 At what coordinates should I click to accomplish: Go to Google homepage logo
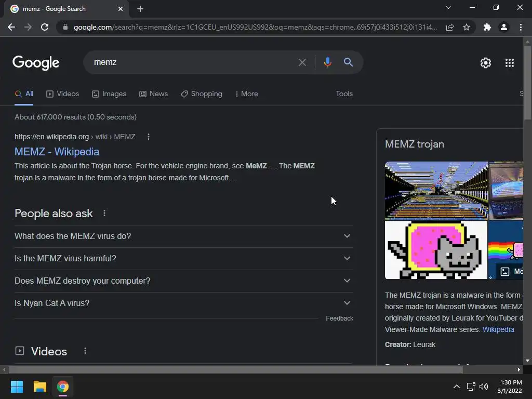[x=36, y=63]
